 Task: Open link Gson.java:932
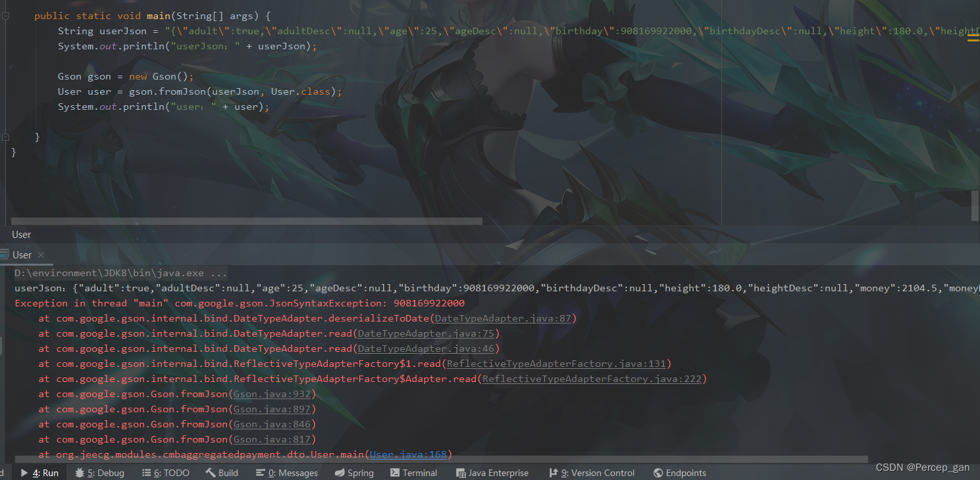pos(272,394)
